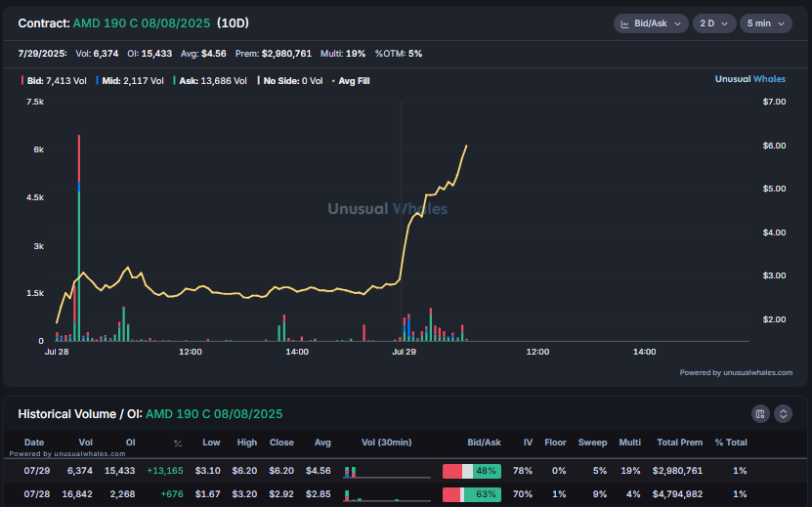This screenshot has width=812, height=507.
Task: Click the $4,794,982 total premium cell
Action: [677, 494]
